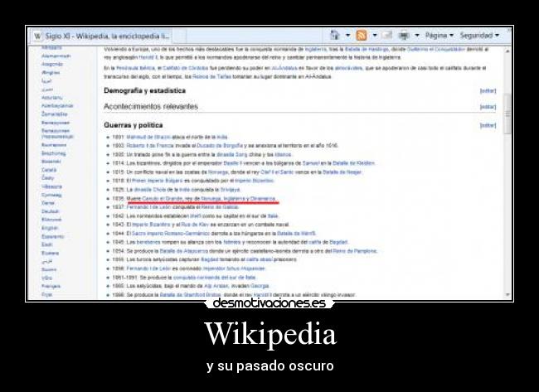Open the Canuto el Grande link
The width and height of the screenshot is (539, 392).
click(x=163, y=199)
